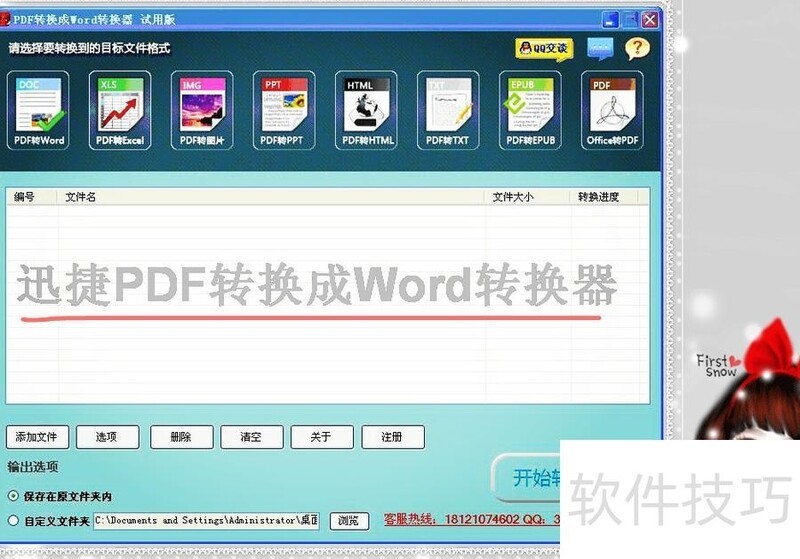The image size is (800, 559).
Task: Open the yellow question mark help icon
Action: point(637,48)
